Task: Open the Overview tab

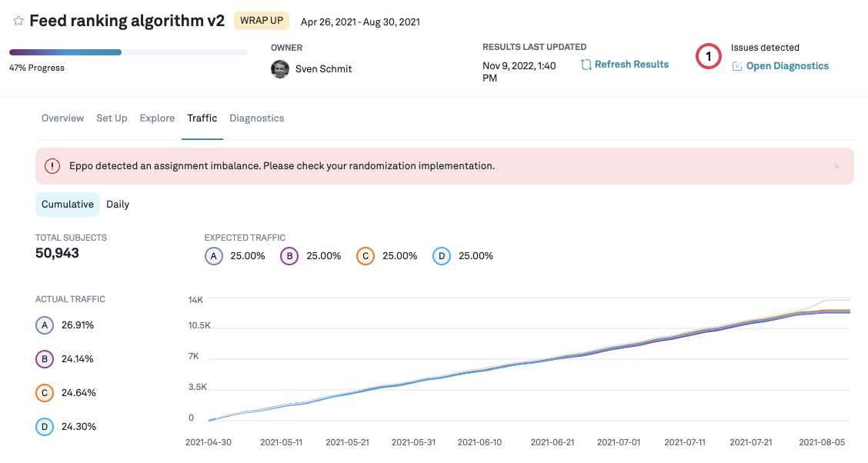Action: pyautogui.click(x=62, y=118)
